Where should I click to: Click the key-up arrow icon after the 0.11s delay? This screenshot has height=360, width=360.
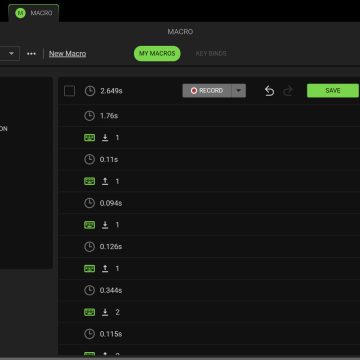tap(105, 181)
